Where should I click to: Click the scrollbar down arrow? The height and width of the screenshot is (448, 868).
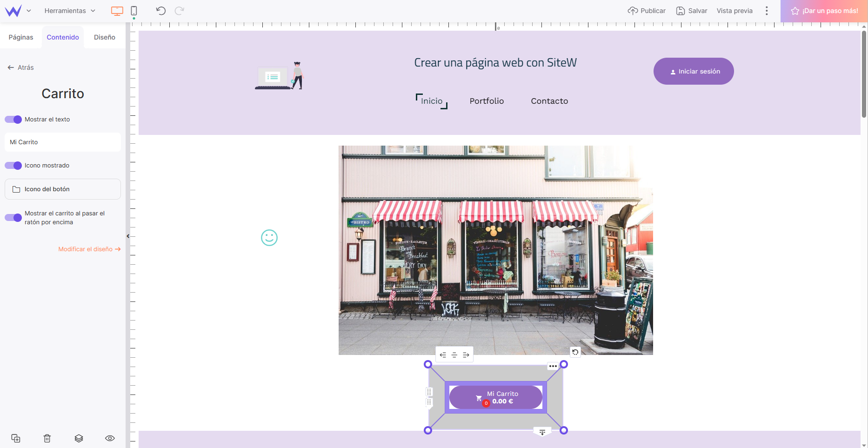(864, 445)
